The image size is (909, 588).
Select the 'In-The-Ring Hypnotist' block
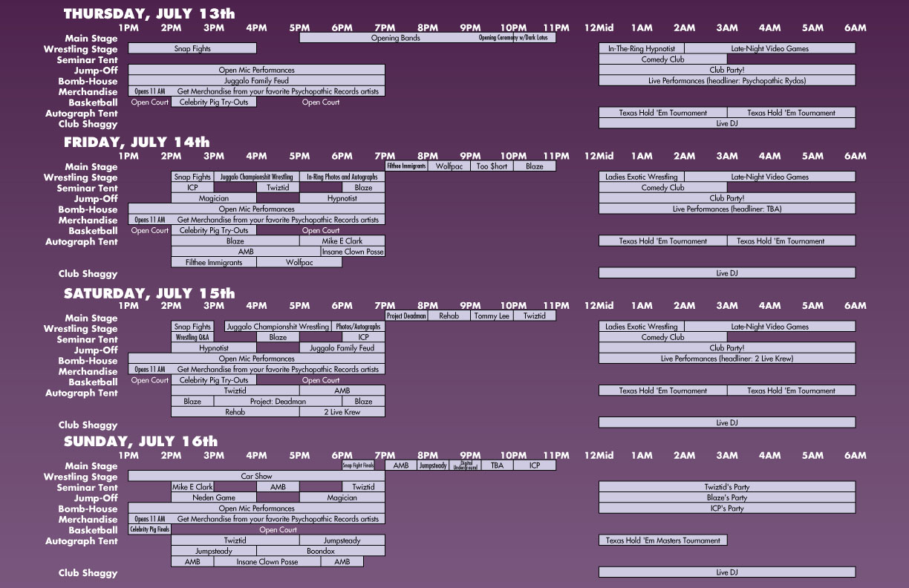(x=642, y=48)
